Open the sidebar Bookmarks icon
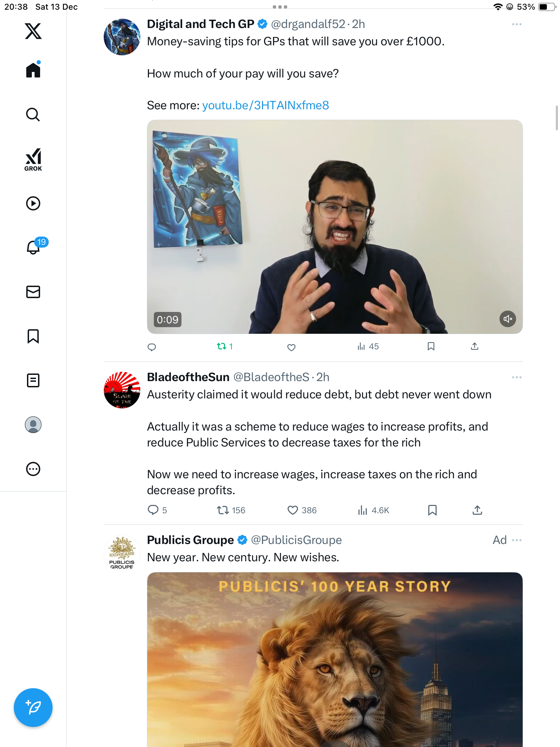Screen dimensions: 560x747 pyautogui.click(x=33, y=336)
